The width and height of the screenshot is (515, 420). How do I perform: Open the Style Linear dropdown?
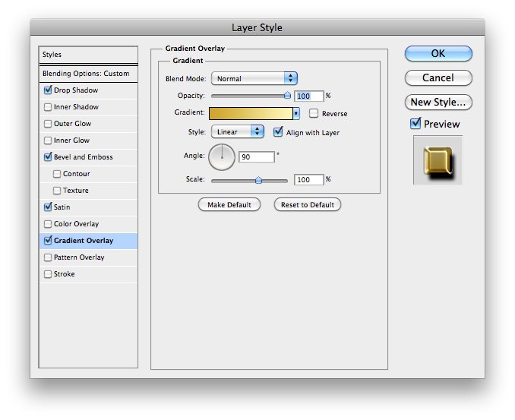click(236, 132)
